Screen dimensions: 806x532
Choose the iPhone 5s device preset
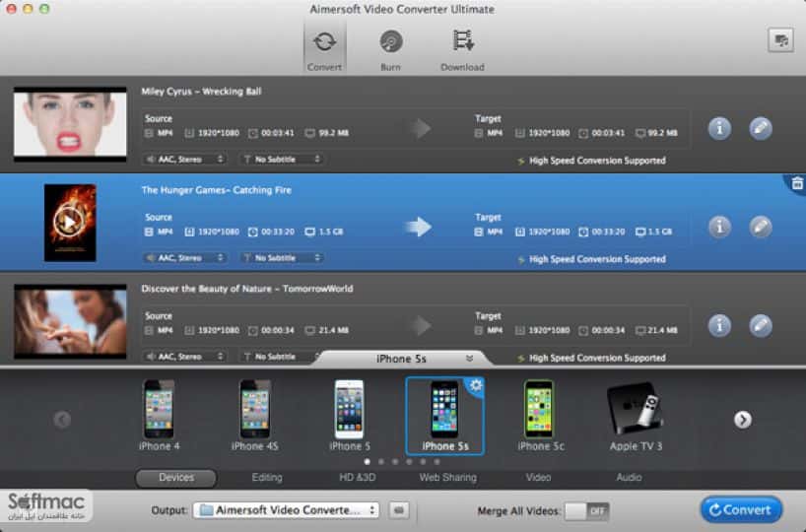[x=444, y=416]
